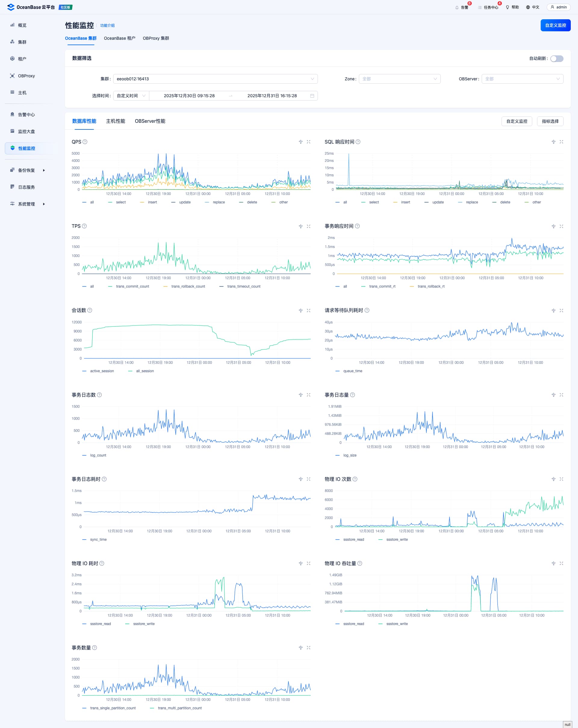Enlarge the 物理 IO 次数 chart
The width and height of the screenshot is (578, 728).
(x=561, y=479)
